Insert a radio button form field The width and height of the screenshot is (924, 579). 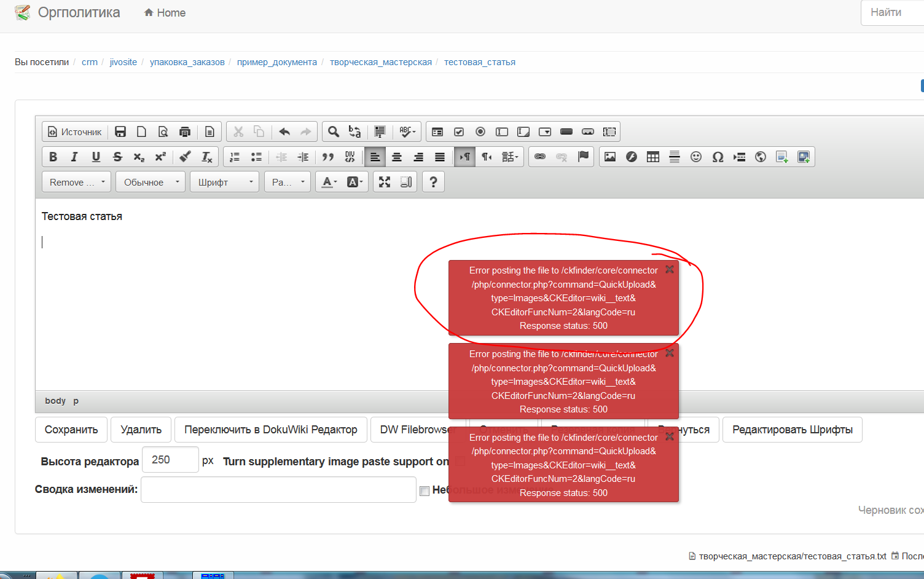(x=480, y=132)
